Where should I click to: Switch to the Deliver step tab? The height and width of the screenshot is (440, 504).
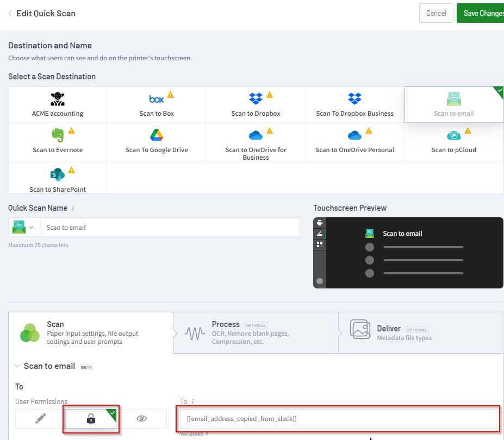[x=421, y=333]
